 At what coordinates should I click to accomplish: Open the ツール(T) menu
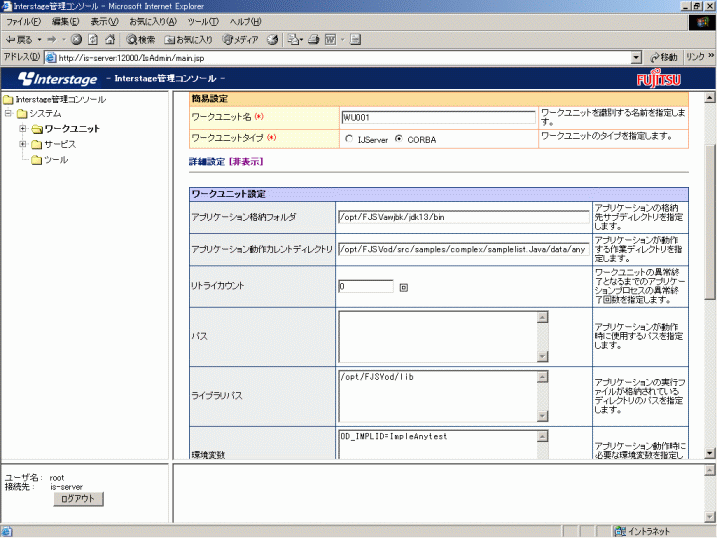203,21
